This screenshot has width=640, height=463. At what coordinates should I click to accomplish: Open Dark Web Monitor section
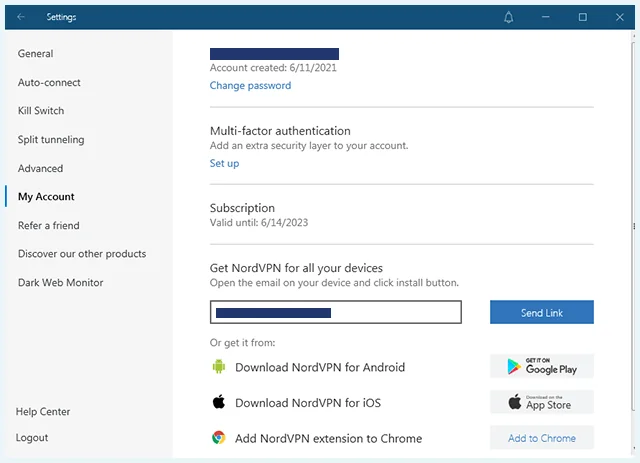(x=60, y=283)
